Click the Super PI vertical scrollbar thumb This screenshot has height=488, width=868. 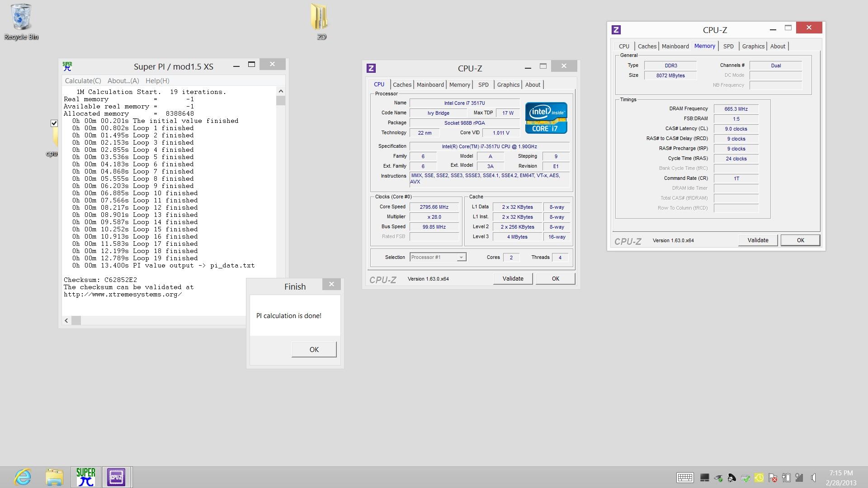281,100
